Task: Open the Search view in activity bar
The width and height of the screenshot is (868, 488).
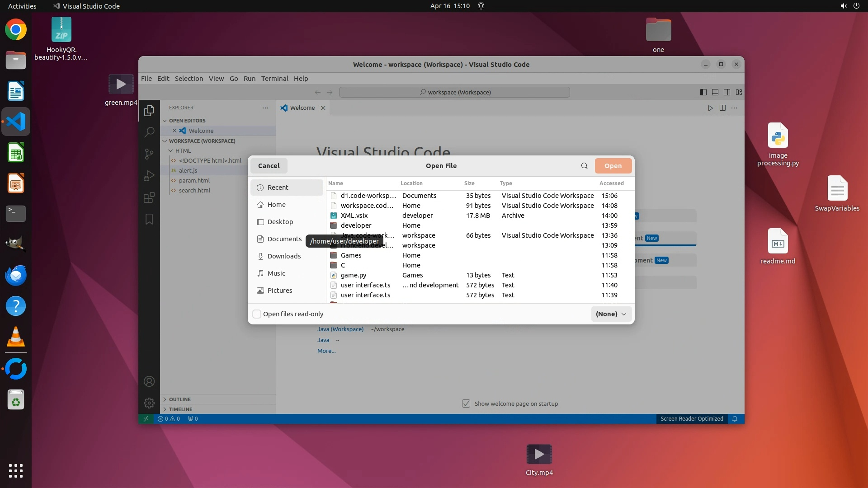Action: pos(149,132)
